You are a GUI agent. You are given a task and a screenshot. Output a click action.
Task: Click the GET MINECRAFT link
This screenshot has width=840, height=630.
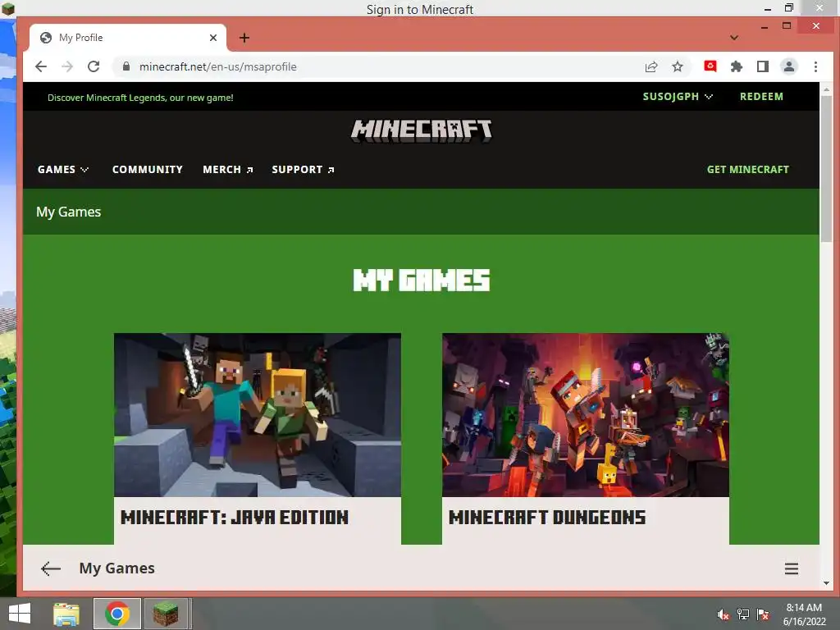[x=748, y=169]
